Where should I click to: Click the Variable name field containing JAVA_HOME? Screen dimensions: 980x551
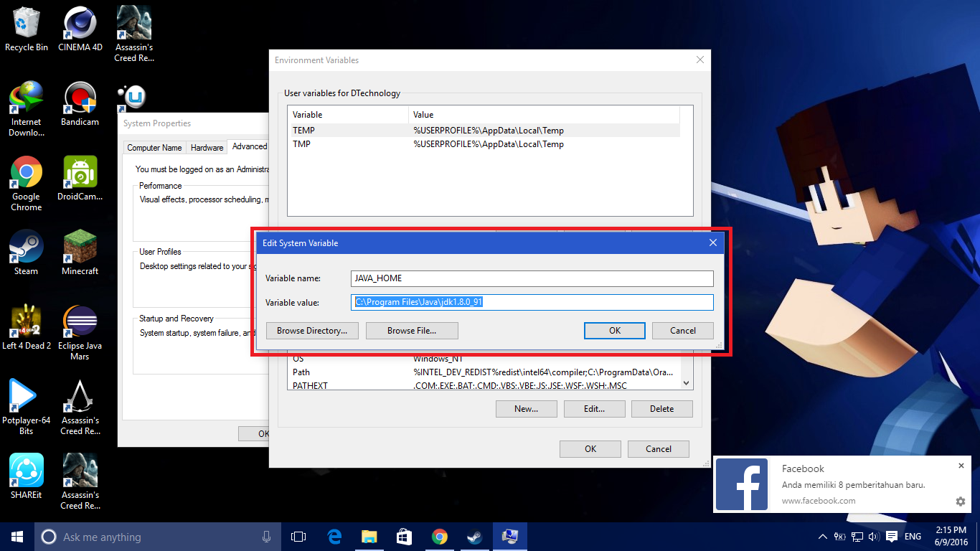point(532,278)
